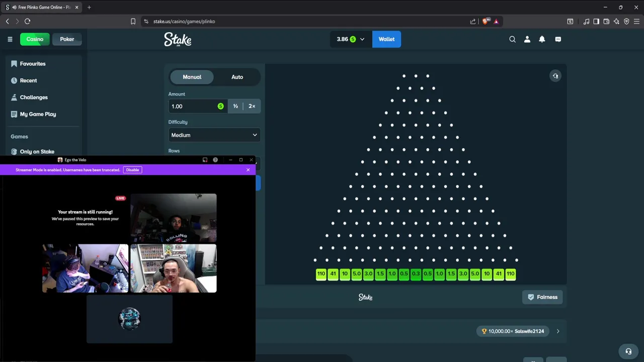The height and width of the screenshot is (362, 644).
Task: Click the right 110 multiplier bucket
Action: coord(511,274)
